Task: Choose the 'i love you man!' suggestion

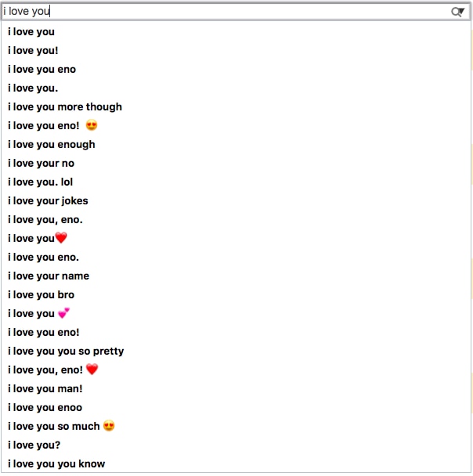Action: pyautogui.click(x=236, y=389)
